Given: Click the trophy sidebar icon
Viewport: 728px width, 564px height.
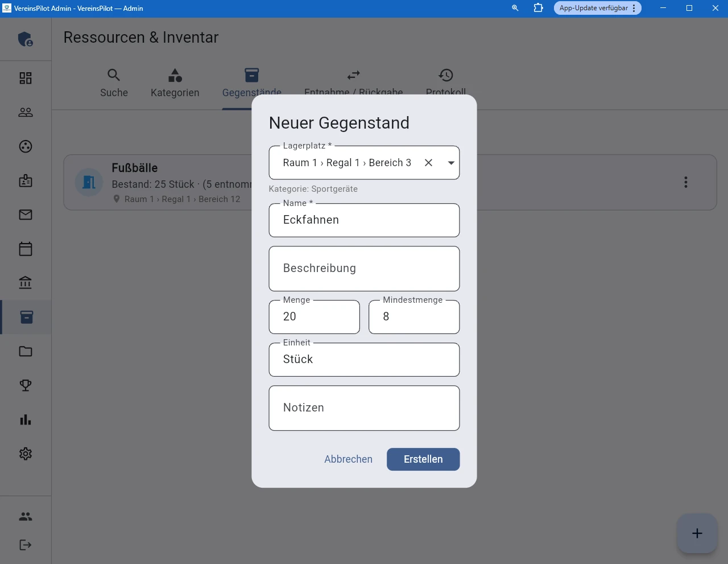Looking at the screenshot, I should [26, 385].
